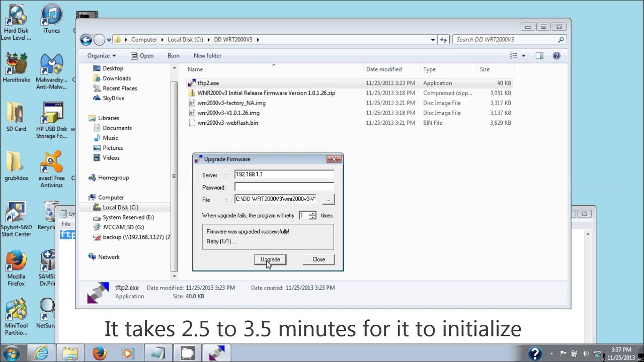Expand DD WRT2000V3 breadcrumb arrow
Image resolution: width=644 pixels, height=362 pixels.
(258, 40)
